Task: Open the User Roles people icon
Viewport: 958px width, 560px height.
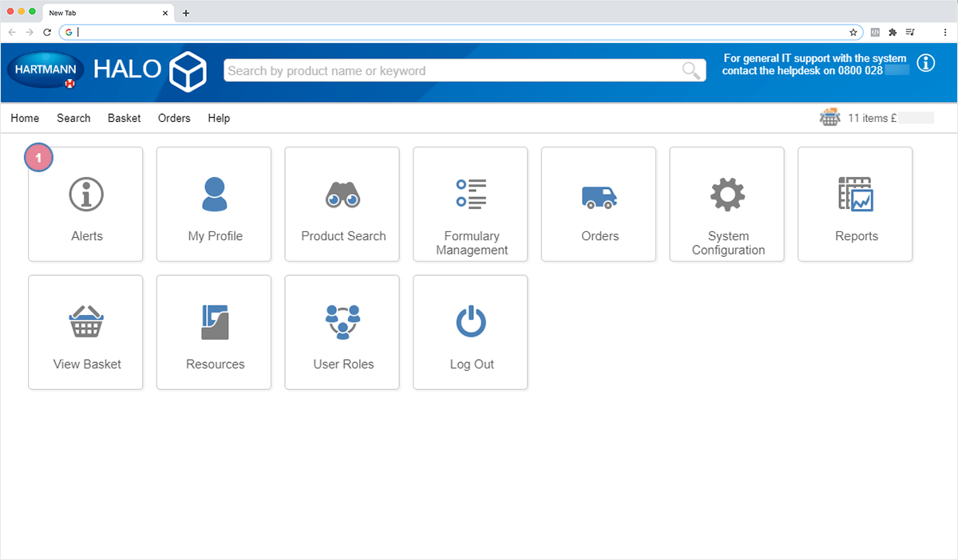Action: (x=343, y=322)
